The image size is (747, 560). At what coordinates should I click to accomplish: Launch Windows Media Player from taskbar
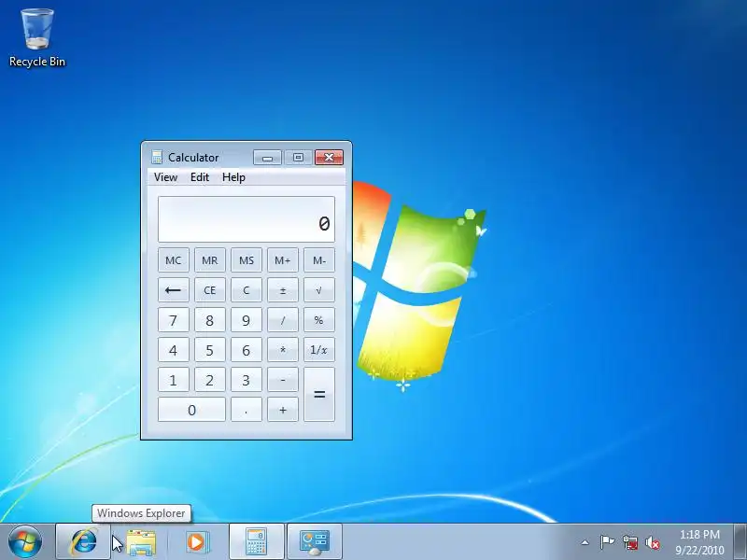tap(196, 542)
